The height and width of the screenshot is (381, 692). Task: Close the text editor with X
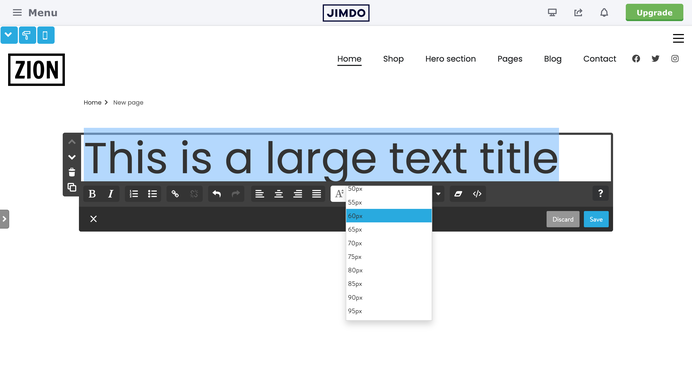tap(93, 219)
